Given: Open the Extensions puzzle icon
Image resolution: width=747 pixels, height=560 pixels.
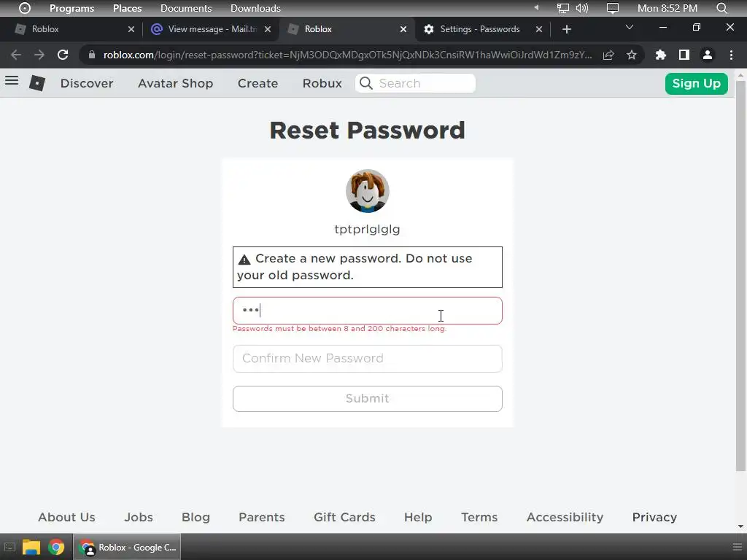Looking at the screenshot, I should click(660, 55).
